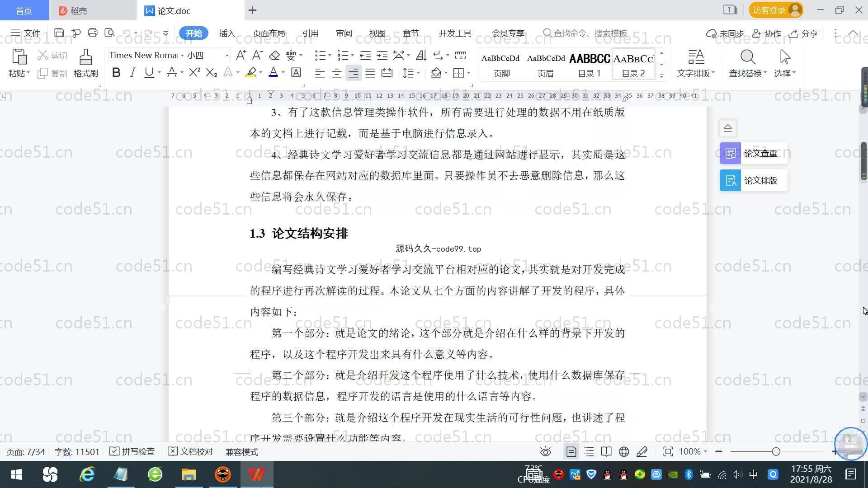
Task: Switch to outline view
Action: [x=589, y=451]
